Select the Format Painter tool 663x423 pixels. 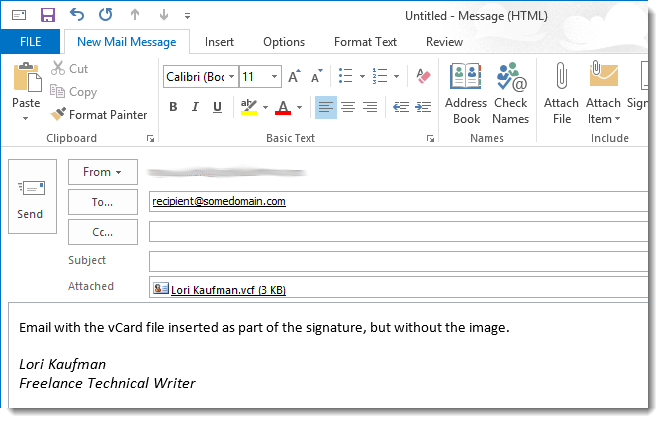pyautogui.click(x=99, y=115)
